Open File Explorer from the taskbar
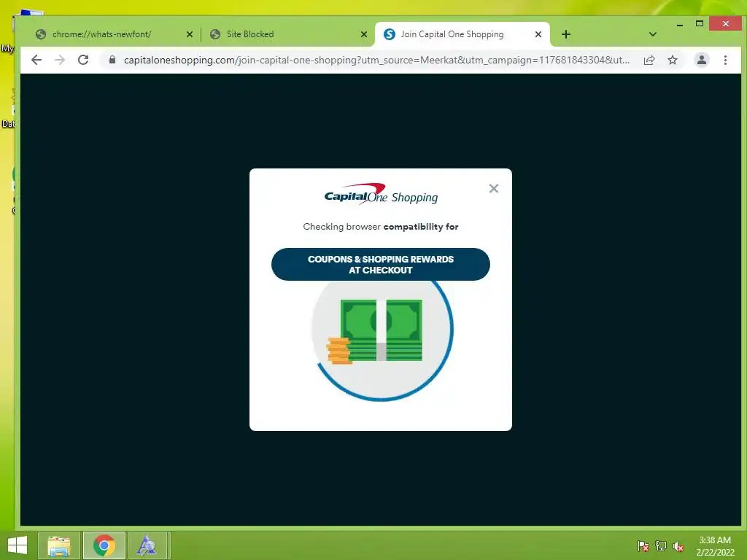The width and height of the screenshot is (747, 560). point(58,545)
